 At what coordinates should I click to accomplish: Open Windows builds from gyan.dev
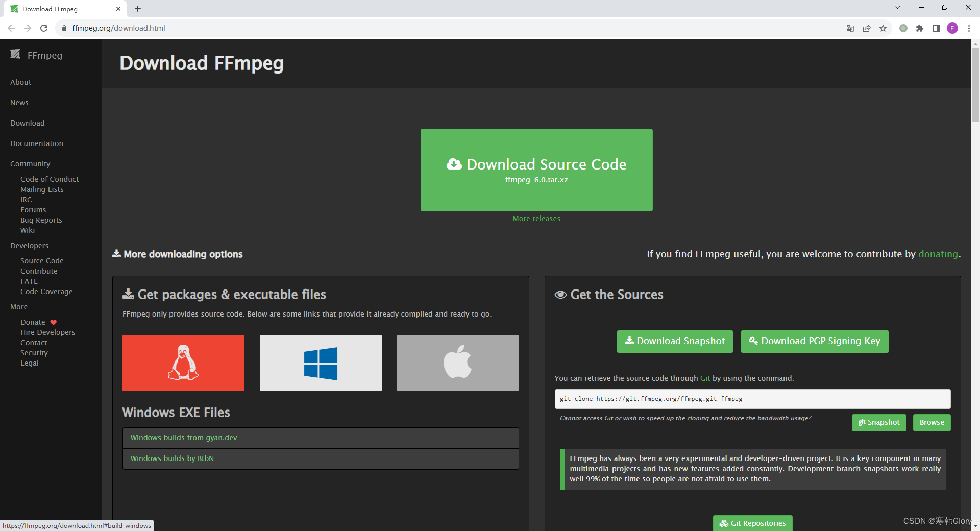click(183, 438)
